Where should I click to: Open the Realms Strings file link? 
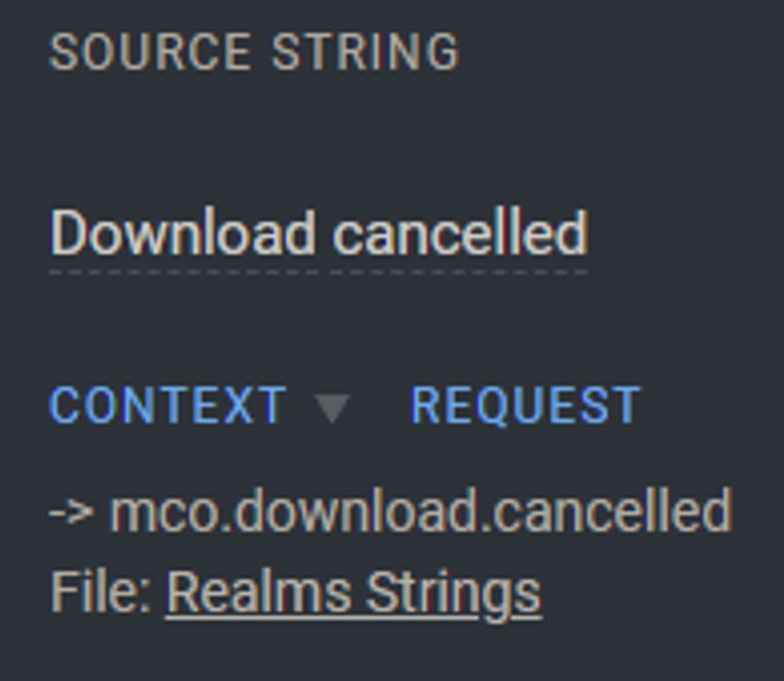pyautogui.click(x=353, y=592)
